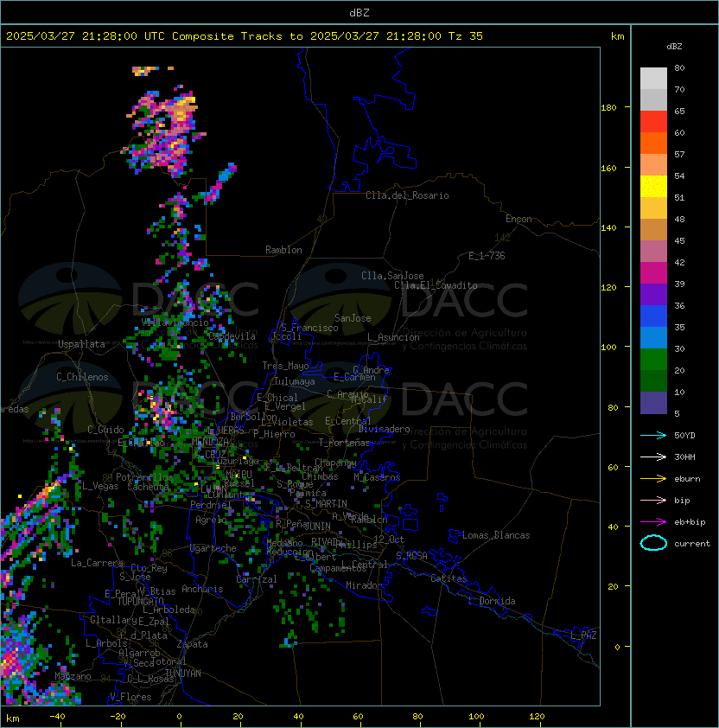Click the '-40' tick on bottom km axis
The image size is (719, 728).
pos(57,717)
